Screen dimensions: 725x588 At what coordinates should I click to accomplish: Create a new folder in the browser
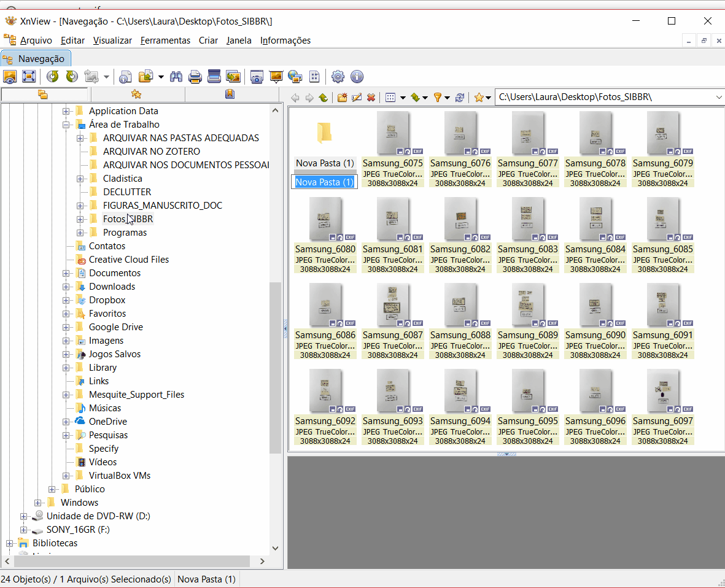coord(342,98)
